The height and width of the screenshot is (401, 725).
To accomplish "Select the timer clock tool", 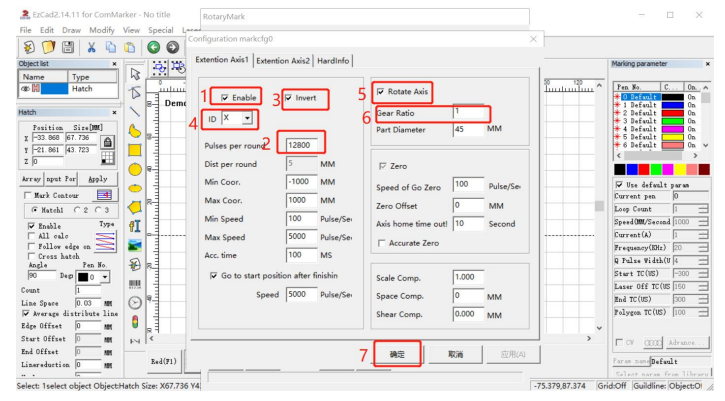I will click(x=135, y=302).
